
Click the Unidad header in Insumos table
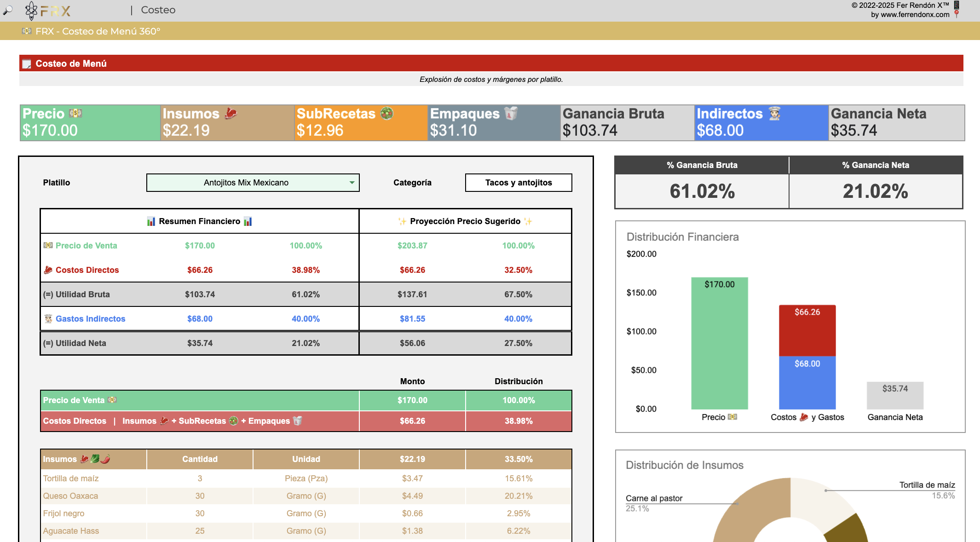(306, 459)
